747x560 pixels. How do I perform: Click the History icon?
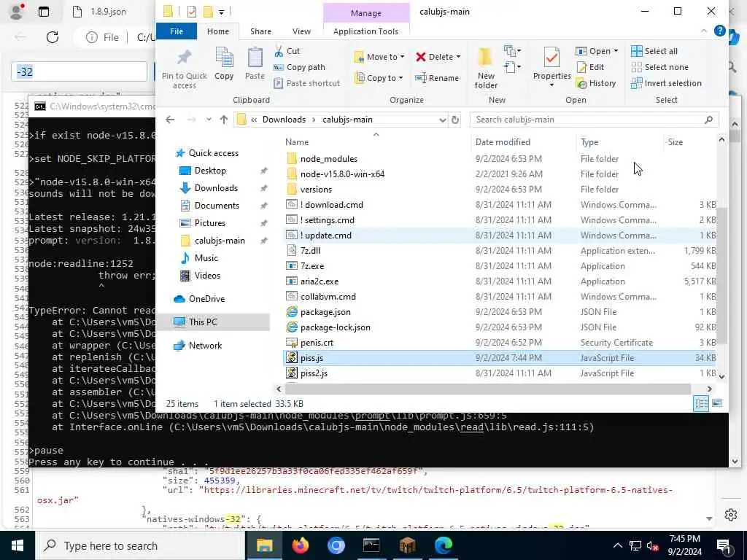[x=581, y=83]
